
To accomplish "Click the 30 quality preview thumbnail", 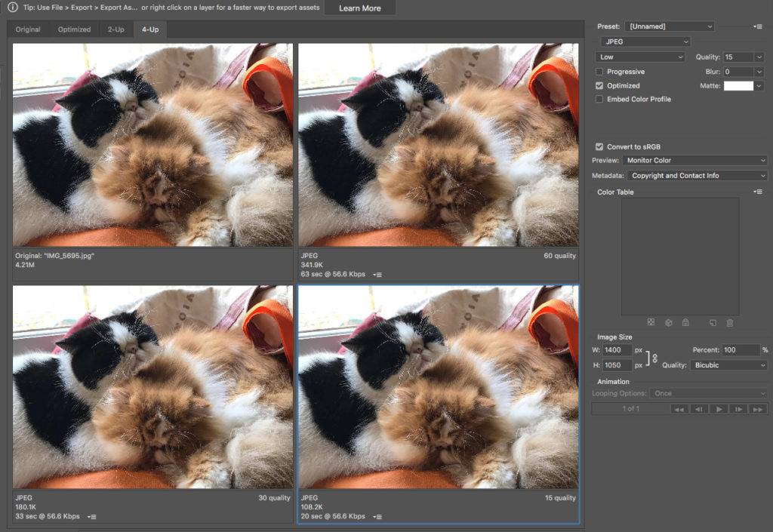I will (x=151, y=385).
